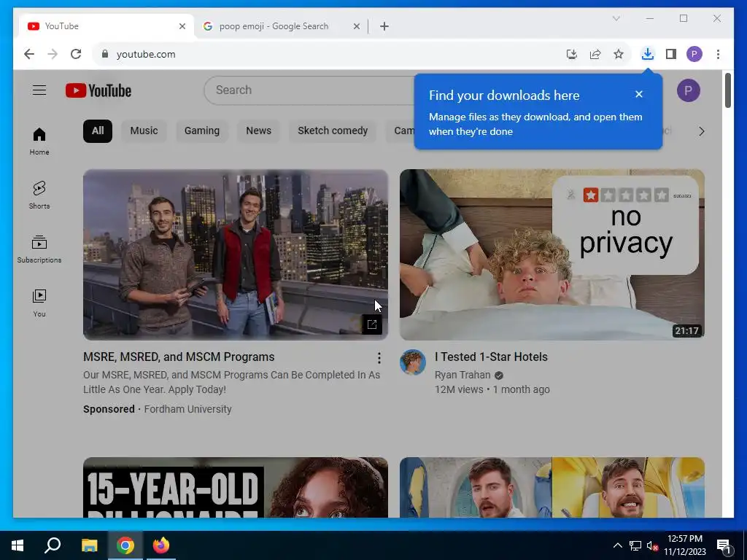Viewport: 747px width, 560px height.
Task: Open the Chrome downloads icon
Action: click(648, 54)
